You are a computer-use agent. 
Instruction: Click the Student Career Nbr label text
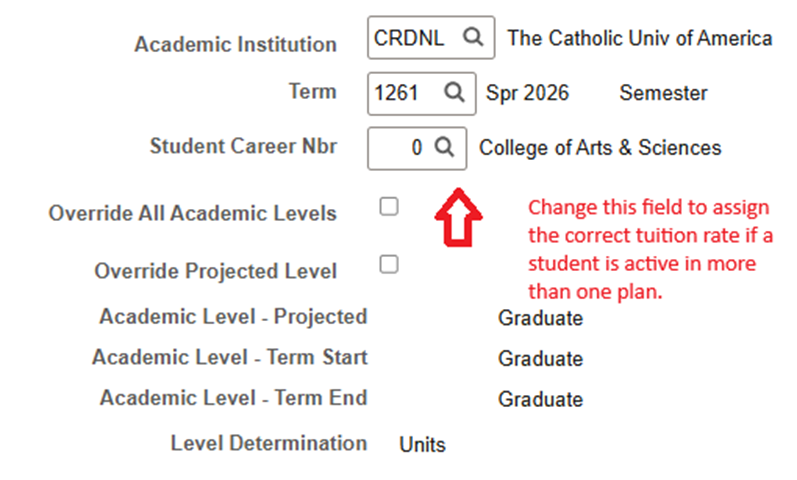coord(243,146)
